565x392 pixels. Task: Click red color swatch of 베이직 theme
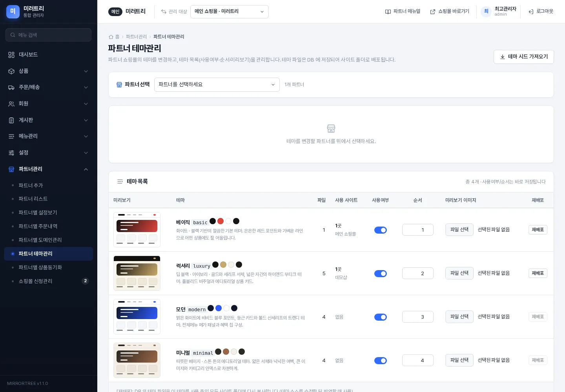pyautogui.click(x=221, y=221)
